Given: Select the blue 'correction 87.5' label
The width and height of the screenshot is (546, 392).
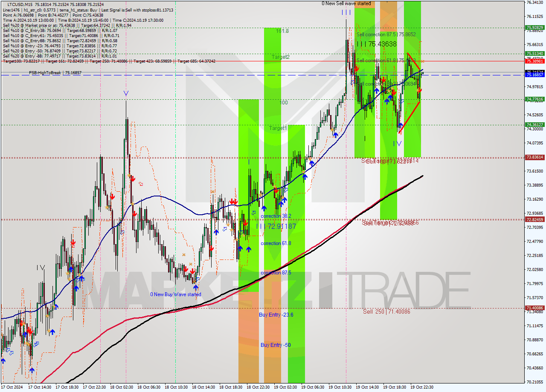Looking at the screenshot, I should [276, 272].
